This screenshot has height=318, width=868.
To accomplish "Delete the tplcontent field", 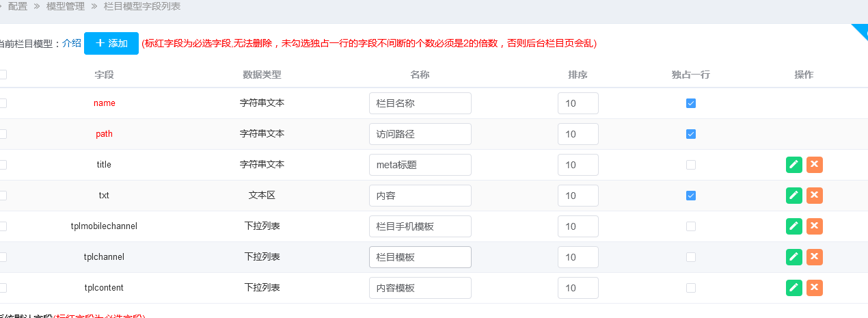I will pyautogui.click(x=814, y=288).
